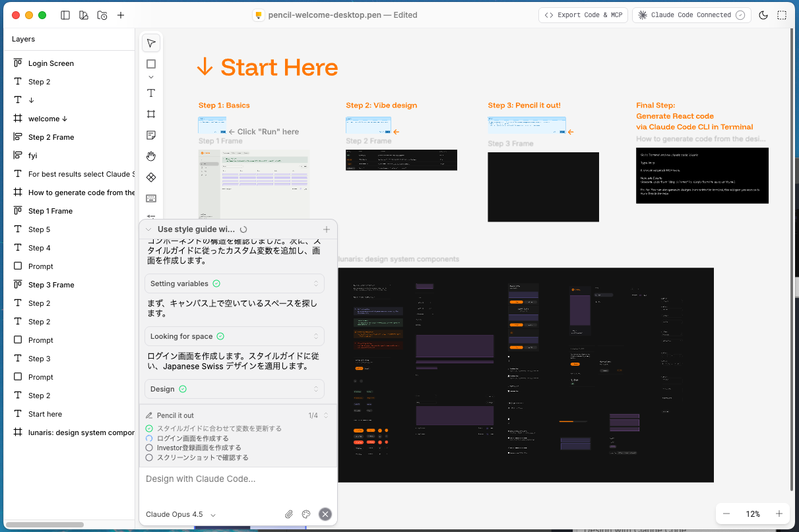Click the lunaris design system components frame
Screen dimensions: 799x532
(526, 374)
